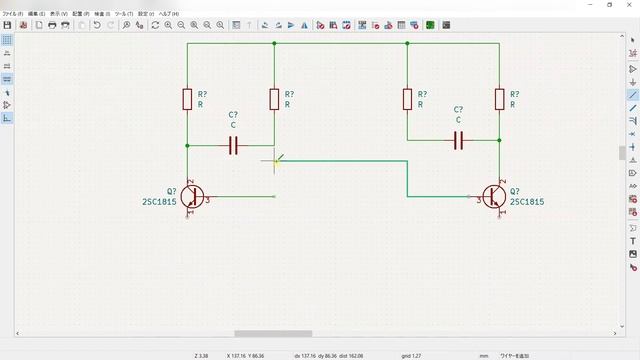Select the interactive Delete tool
This screenshot has height=360, width=640.
click(x=633, y=267)
